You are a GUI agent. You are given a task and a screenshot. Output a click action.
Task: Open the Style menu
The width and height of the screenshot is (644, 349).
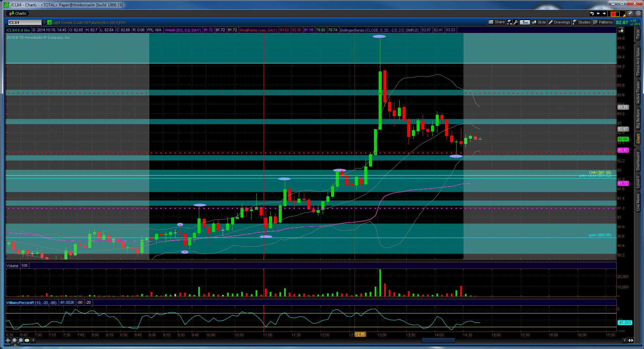click(539, 22)
